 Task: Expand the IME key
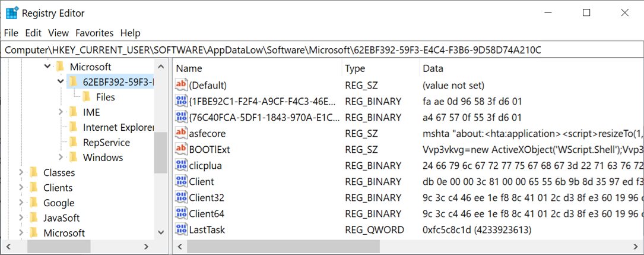(61, 112)
